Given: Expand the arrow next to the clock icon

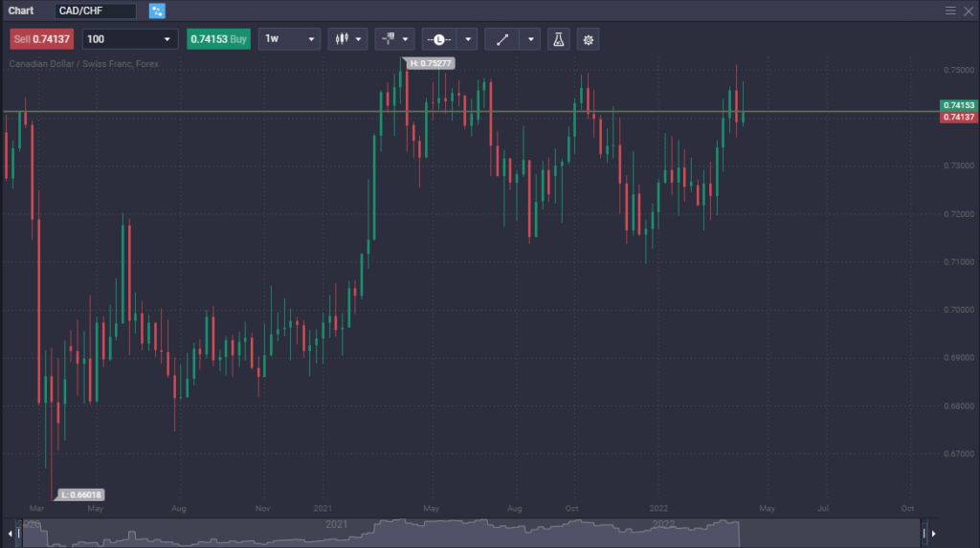Looking at the screenshot, I should 466,39.
